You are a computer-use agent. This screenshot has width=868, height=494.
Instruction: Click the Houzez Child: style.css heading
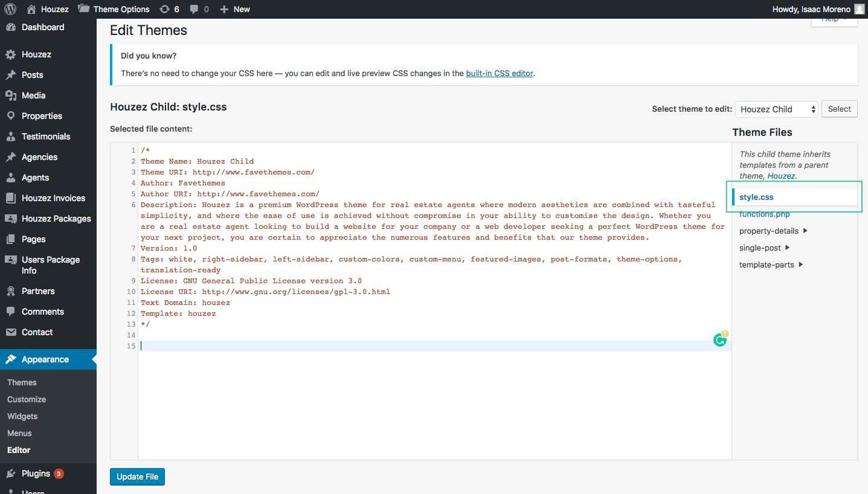tap(169, 107)
